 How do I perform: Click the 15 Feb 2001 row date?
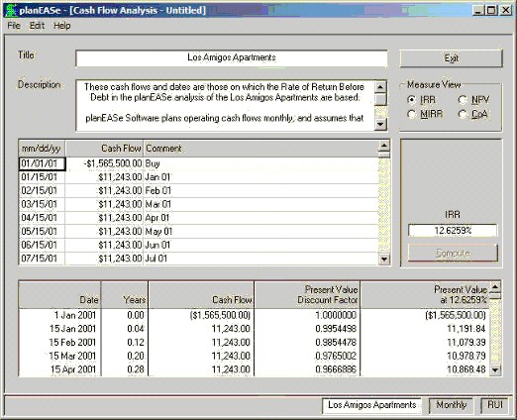(x=72, y=343)
